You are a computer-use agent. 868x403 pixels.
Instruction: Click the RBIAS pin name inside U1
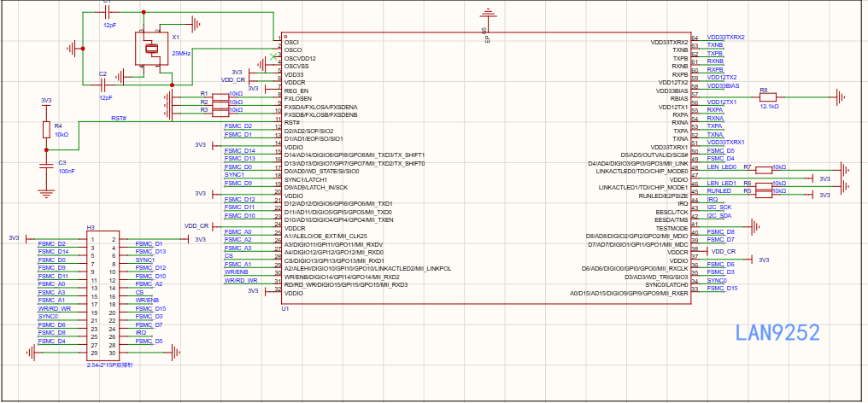click(679, 98)
